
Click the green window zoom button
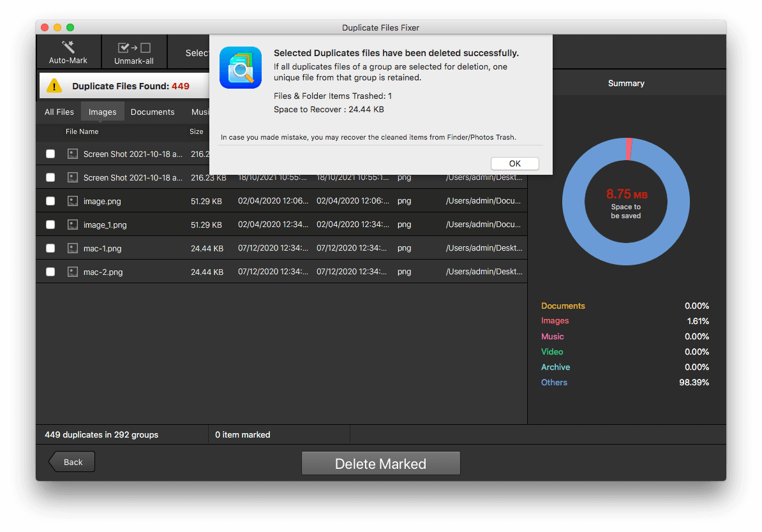[70, 27]
